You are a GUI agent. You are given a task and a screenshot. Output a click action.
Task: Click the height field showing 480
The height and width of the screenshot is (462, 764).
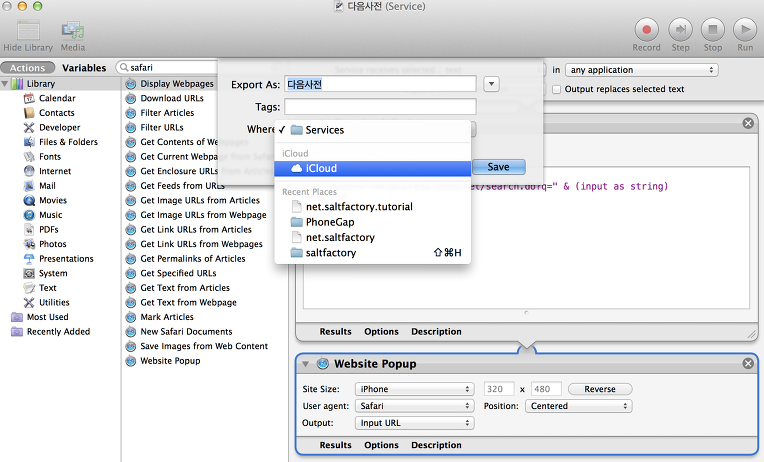[x=546, y=389]
